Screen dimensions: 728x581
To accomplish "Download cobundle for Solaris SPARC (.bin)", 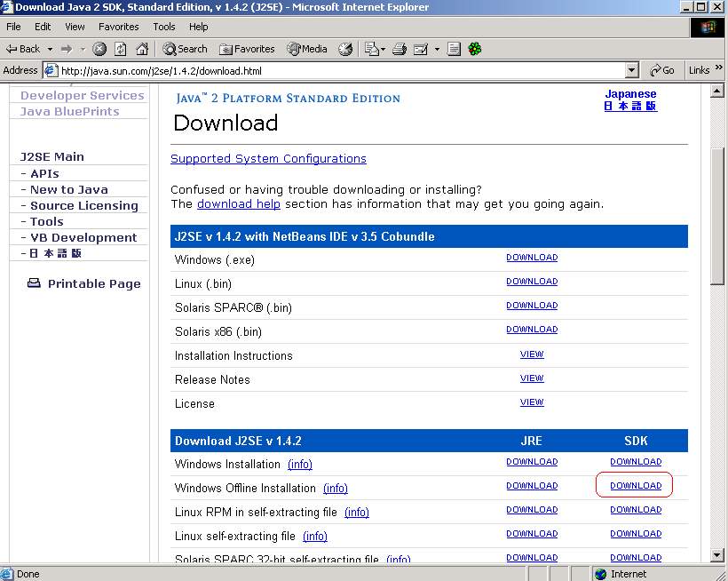I will pyautogui.click(x=532, y=305).
